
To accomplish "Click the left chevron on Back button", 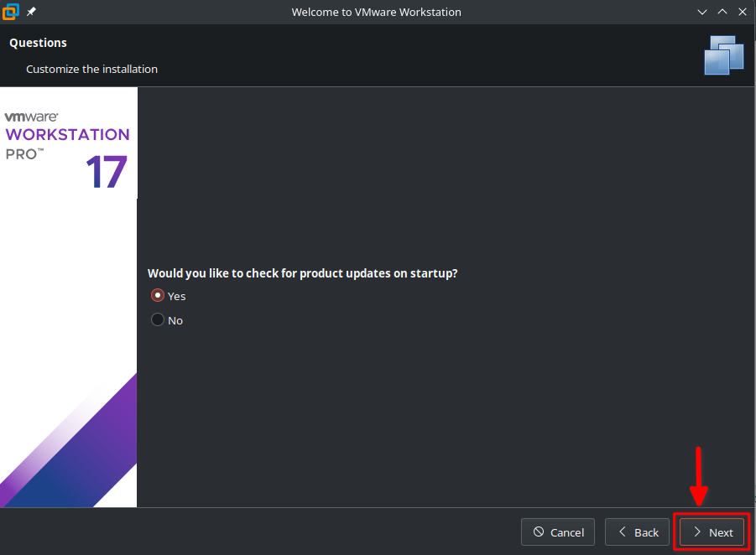I will (x=622, y=532).
